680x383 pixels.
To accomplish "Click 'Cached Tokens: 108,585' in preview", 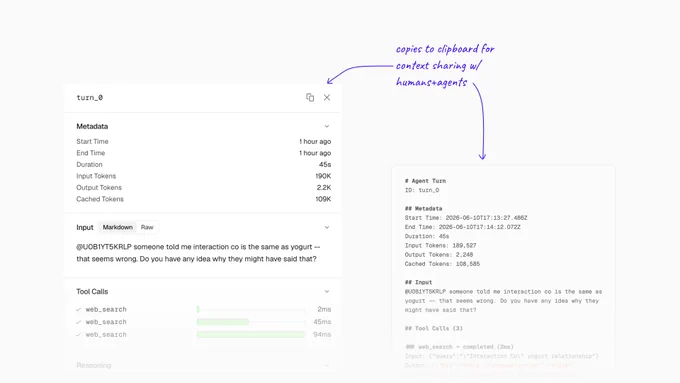I will coord(442,264).
